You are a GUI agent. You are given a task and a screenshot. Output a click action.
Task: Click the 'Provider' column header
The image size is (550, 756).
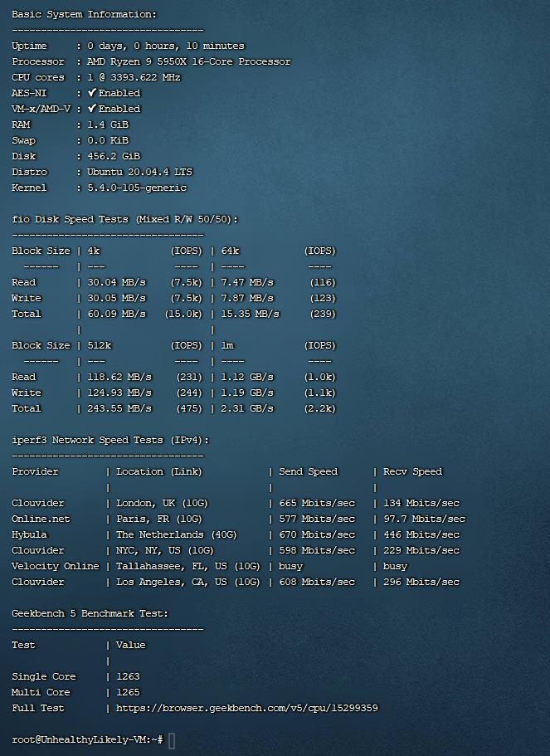tap(35, 471)
